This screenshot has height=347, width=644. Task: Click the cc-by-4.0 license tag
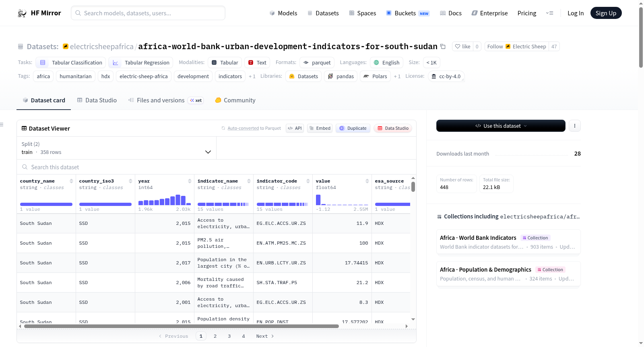[446, 76]
